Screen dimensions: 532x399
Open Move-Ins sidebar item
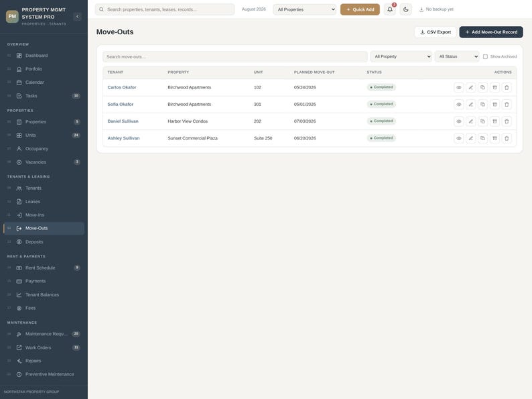tap(44, 215)
